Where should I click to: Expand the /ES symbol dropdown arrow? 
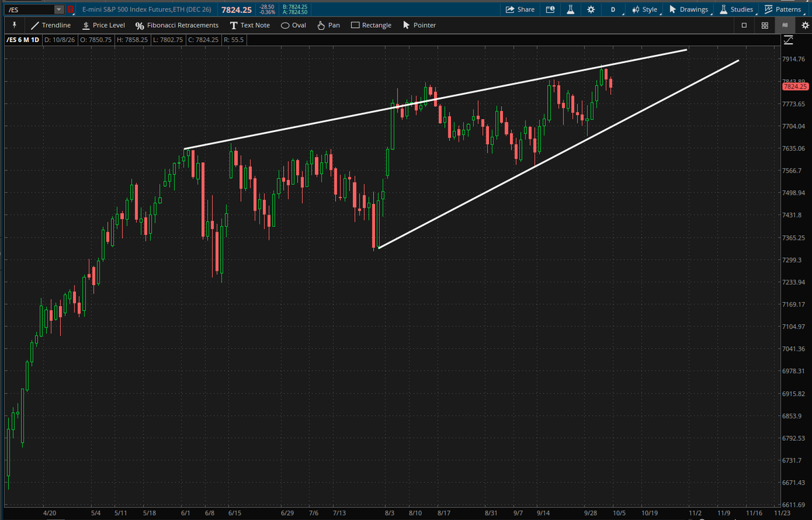(x=58, y=9)
